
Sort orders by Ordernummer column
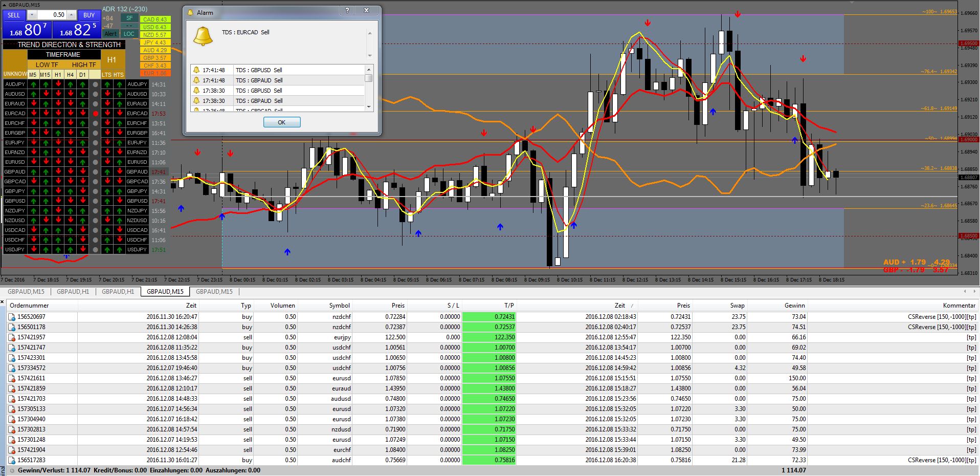click(x=42, y=306)
